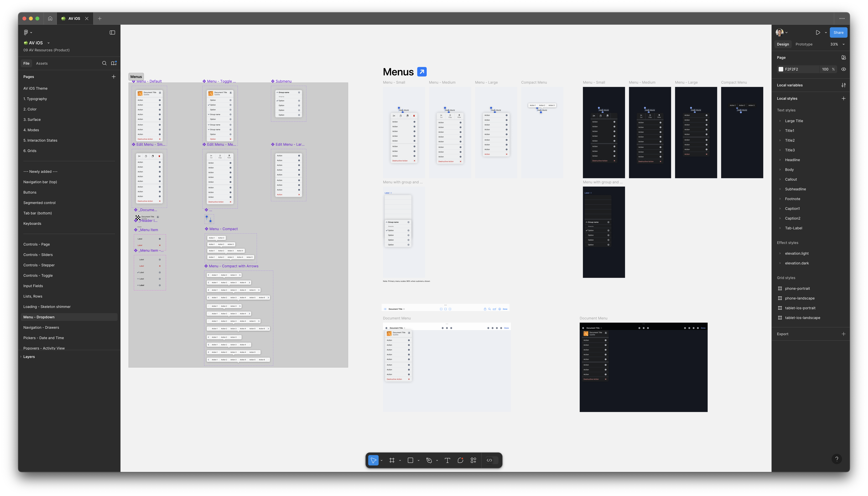Select the Pen tool in toolbar
This screenshot has width=868, height=496.
click(429, 460)
